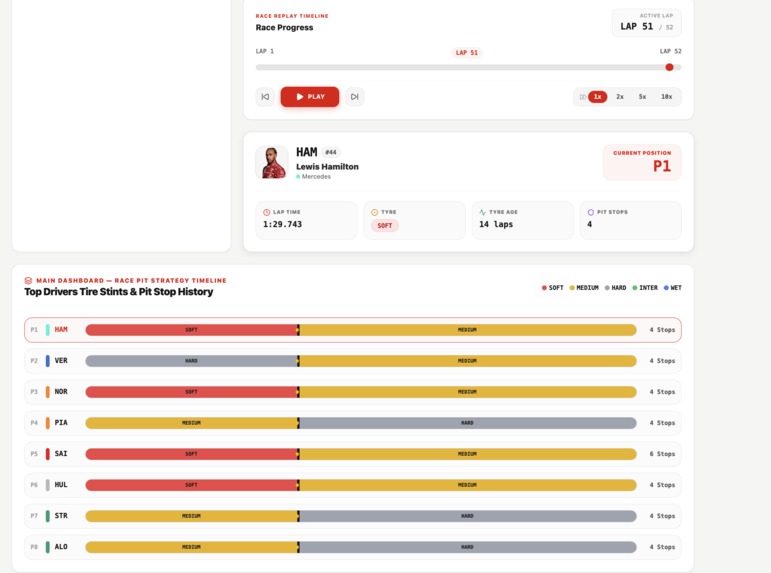
Task: Select the ALO driver row label
Action: 61,546
